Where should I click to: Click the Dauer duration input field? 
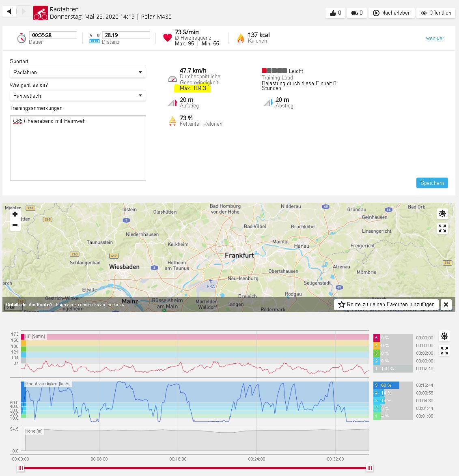pyautogui.click(x=53, y=35)
